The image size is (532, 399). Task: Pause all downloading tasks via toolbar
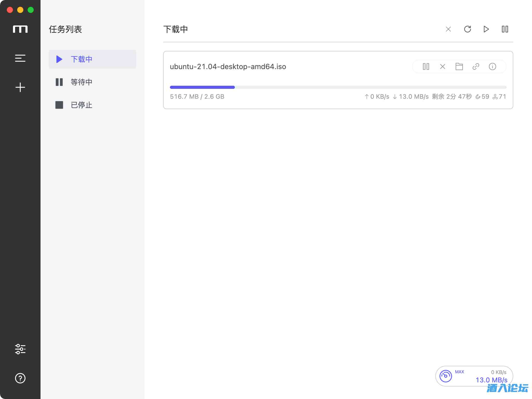point(505,29)
